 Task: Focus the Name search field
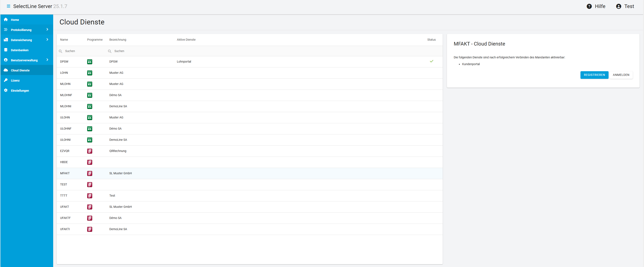click(x=81, y=51)
